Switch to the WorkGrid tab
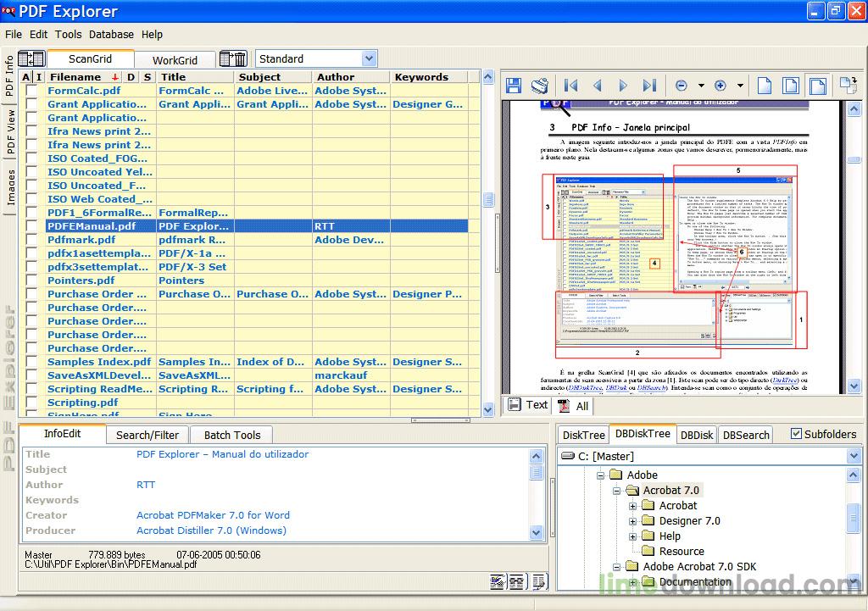Viewport: 868px width, 611px height. [175, 60]
